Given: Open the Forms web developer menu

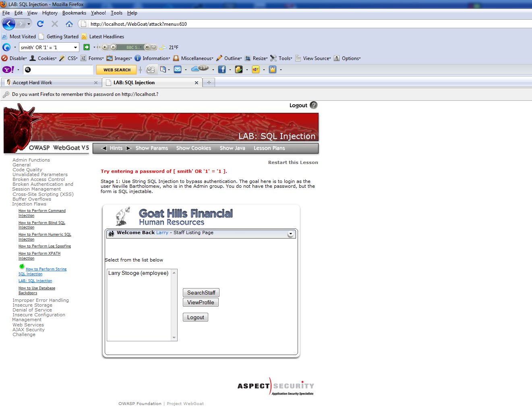Looking at the screenshot, I should (x=92, y=58).
